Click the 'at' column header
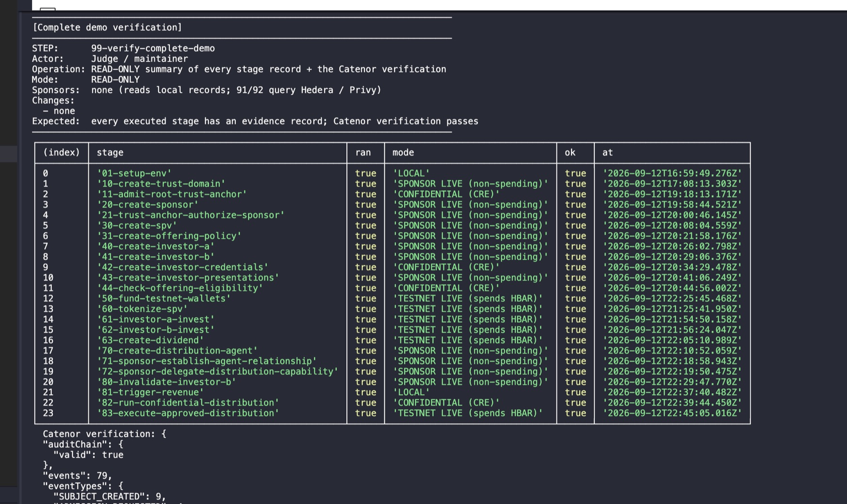 [x=607, y=152]
